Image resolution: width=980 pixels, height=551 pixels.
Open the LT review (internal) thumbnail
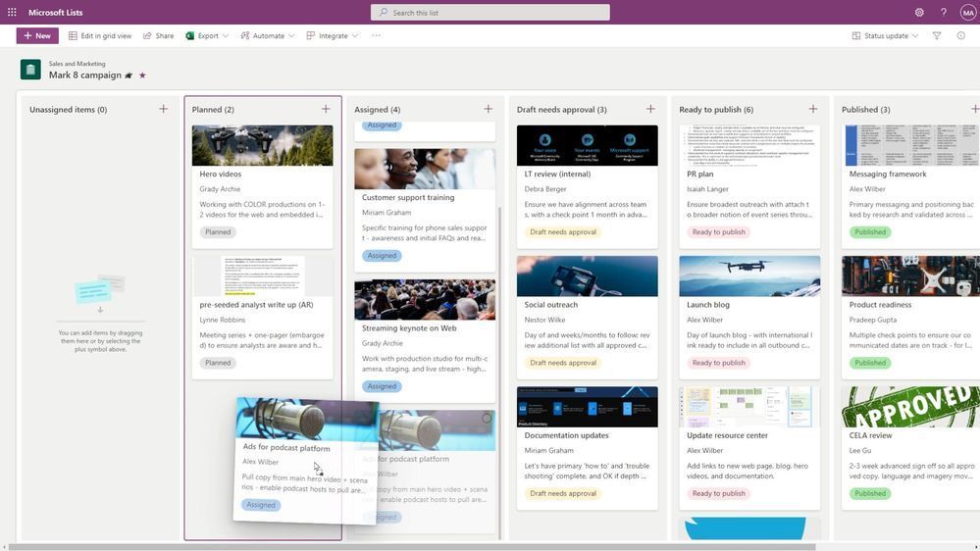point(588,145)
